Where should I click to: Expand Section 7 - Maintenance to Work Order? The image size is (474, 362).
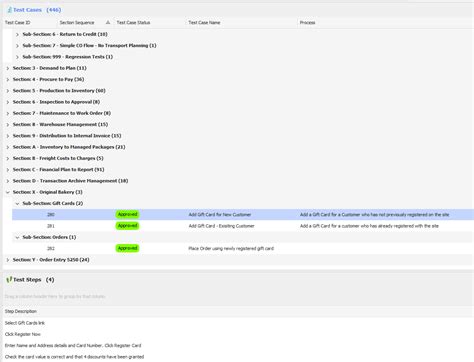pyautogui.click(x=8, y=113)
